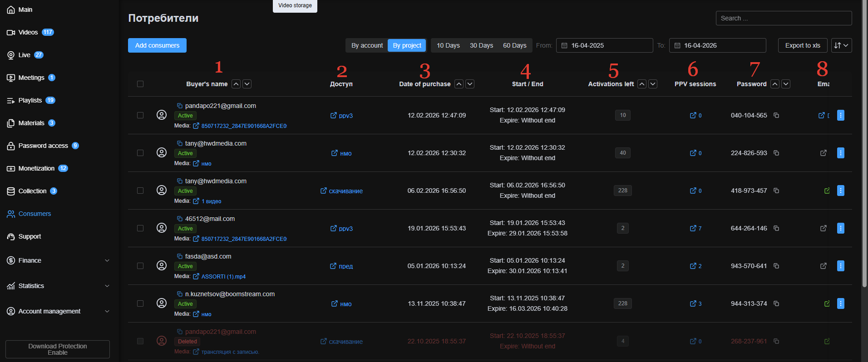The height and width of the screenshot is (362, 868).
Task: Open the three-dot menu for the pandapo221@gmail.com row
Action: click(x=841, y=115)
